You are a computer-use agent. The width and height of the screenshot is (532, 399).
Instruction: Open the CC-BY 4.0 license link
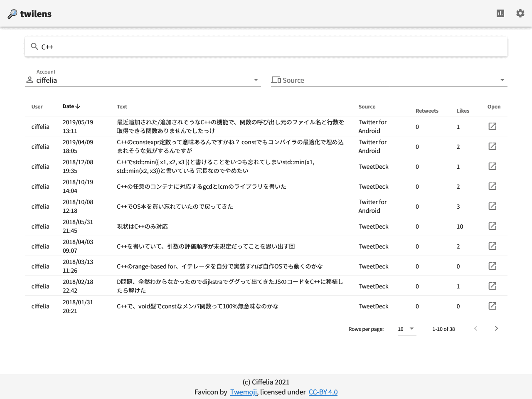[x=323, y=392]
